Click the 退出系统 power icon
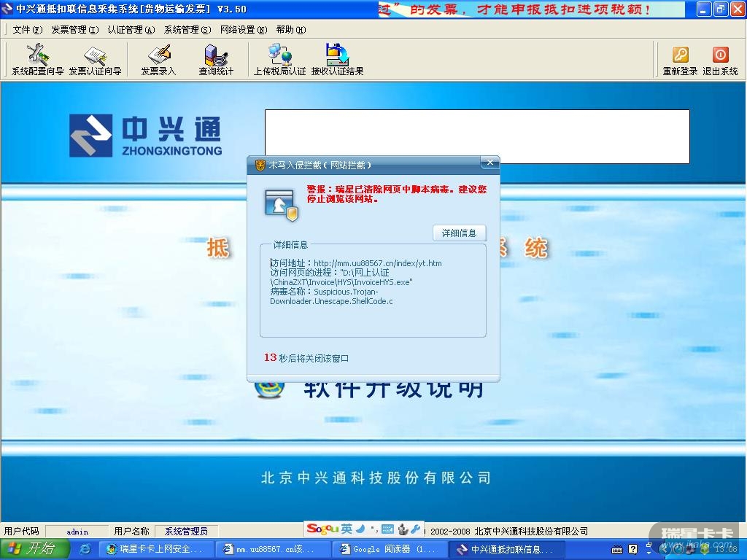 tap(720, 60)
